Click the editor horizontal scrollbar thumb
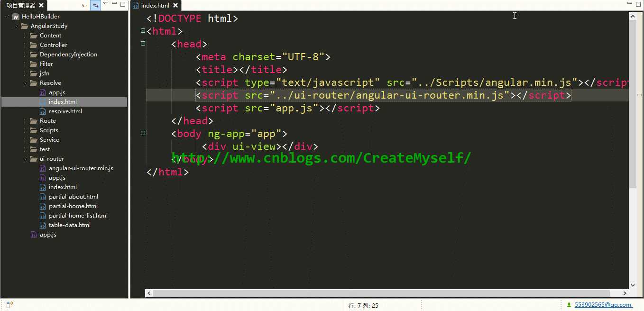The width and height of the screenshot is (644, 311). 382,293
